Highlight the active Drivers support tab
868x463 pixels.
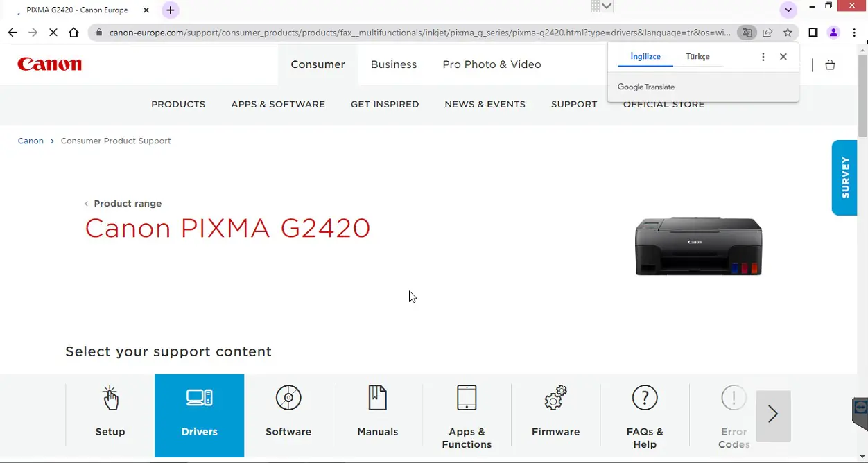tap(199, 416)
